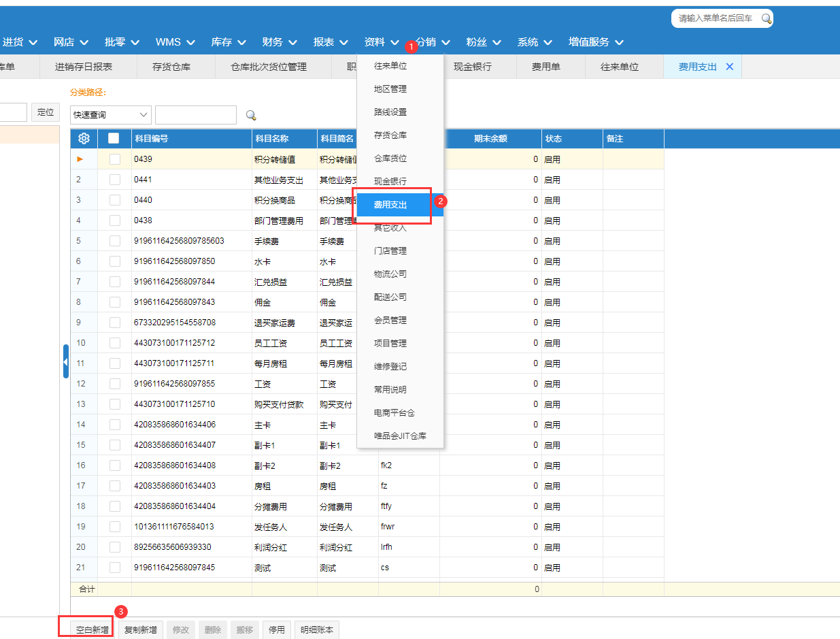Select 仓库货位 menu entry

point(400,159)
